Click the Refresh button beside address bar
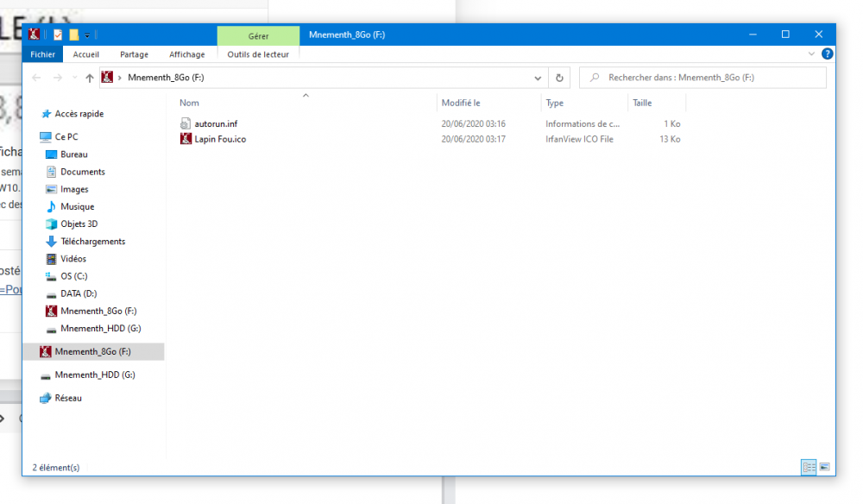The height and width of the screenshot is (504, 863). pyautogui.click(x=559, y=78)
